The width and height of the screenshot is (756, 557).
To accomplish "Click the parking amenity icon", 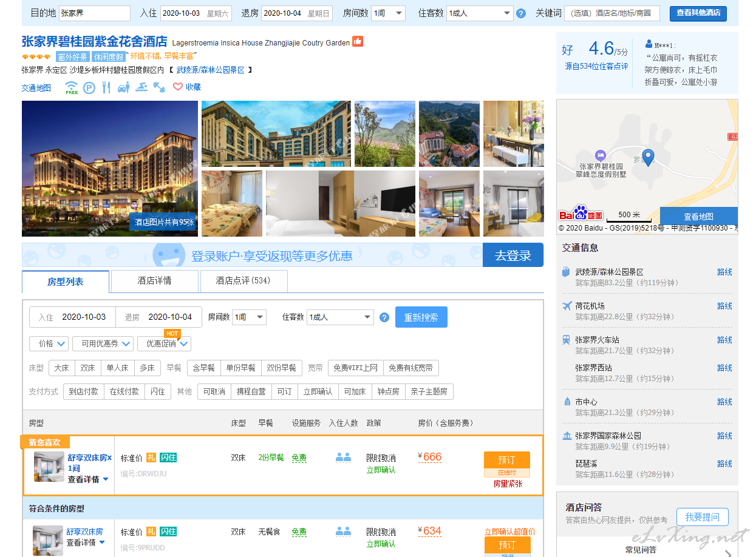I will pyautogui.click(x=89, y=87).
